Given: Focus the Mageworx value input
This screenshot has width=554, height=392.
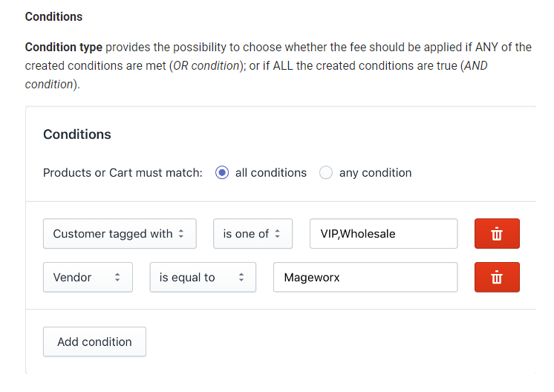Looking at the screenshot, I should pos(365,278).
